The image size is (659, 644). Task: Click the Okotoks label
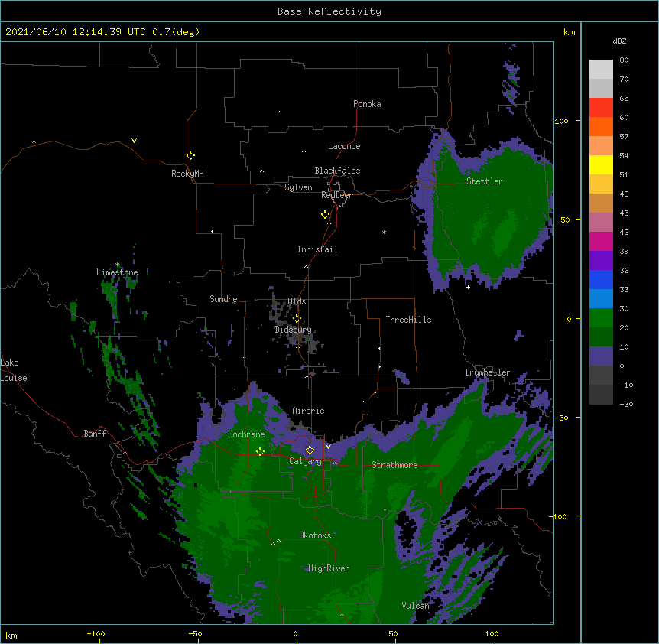[x=315, y=535]
